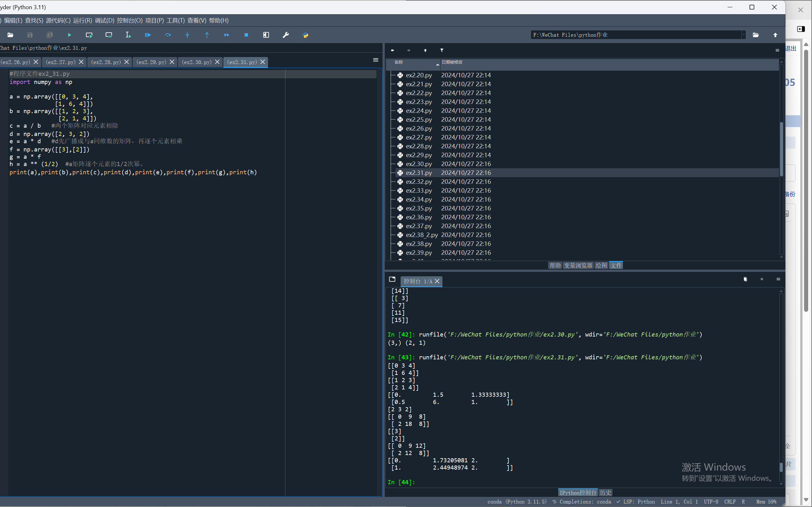812x507 pixels.
Task: Select ex2.35.py in the file list
Action: point(419,208)
